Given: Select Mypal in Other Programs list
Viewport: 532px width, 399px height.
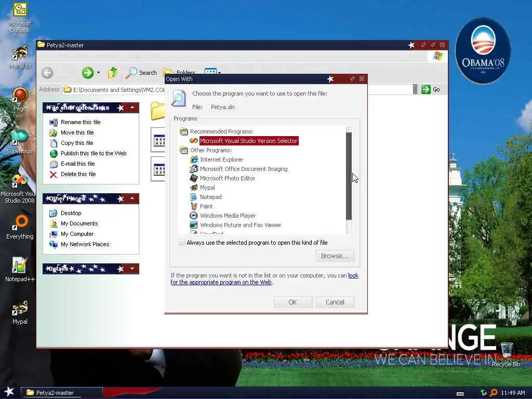Looking at the screenshot, I should click(207, 188).
